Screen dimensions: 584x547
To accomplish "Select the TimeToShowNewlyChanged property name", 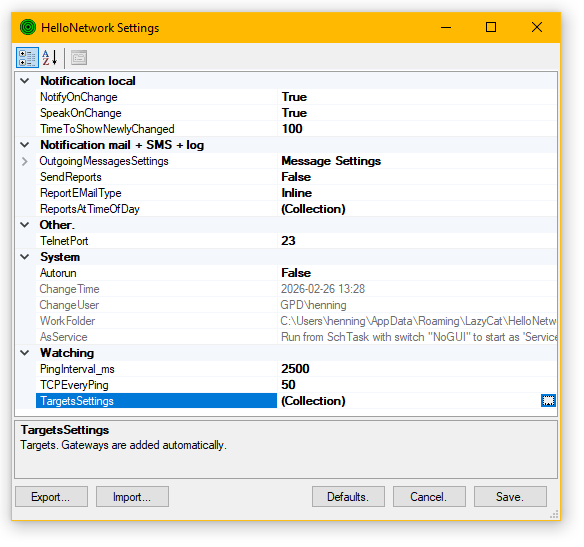I will click(x=107, y=129).
